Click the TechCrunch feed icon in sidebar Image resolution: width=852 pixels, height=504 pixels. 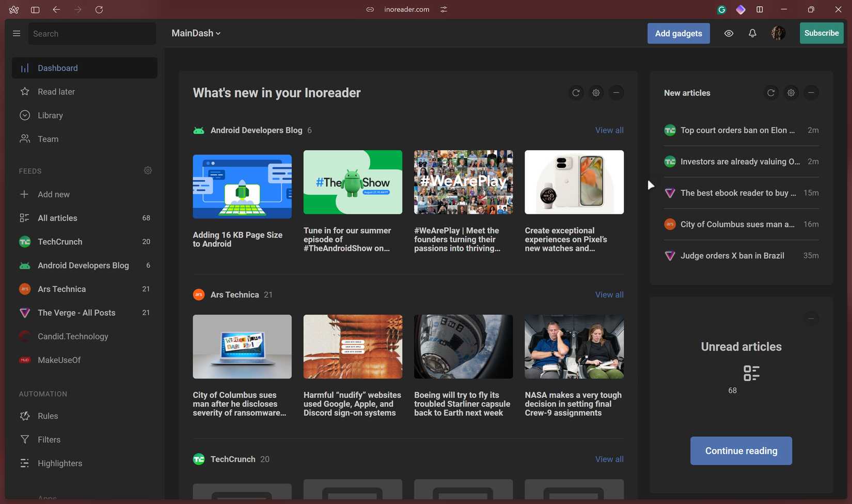tap(25, 241)
